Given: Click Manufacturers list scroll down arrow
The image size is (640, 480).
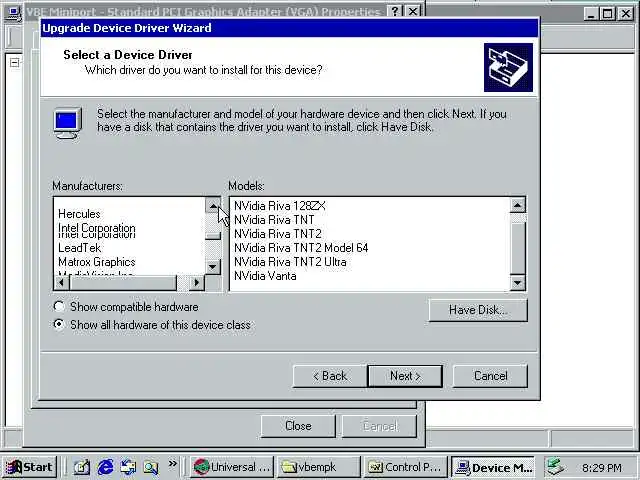Looking at the screenshot, I should click(213, 267).
